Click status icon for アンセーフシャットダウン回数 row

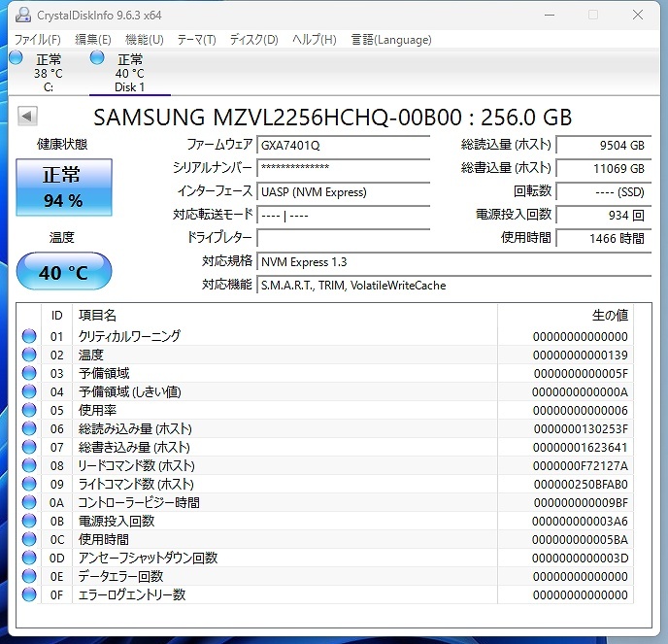(x=29, y=558)
